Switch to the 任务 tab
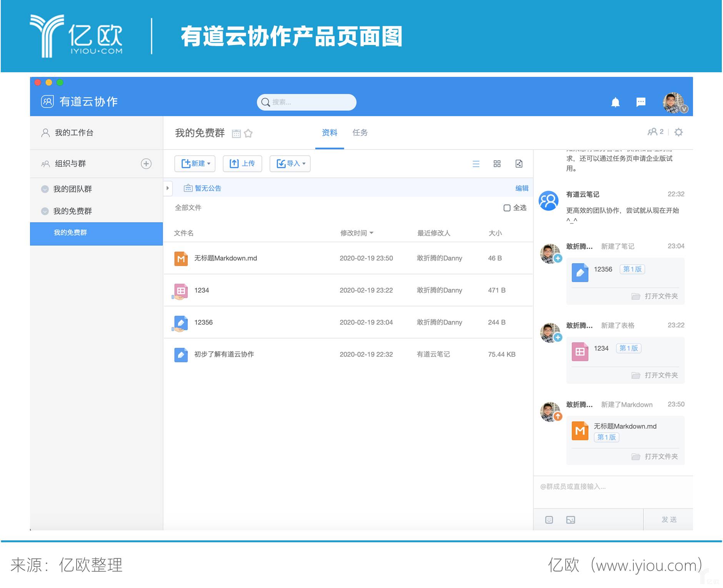This screenshot has width=723, height=588. click(360, 133)
